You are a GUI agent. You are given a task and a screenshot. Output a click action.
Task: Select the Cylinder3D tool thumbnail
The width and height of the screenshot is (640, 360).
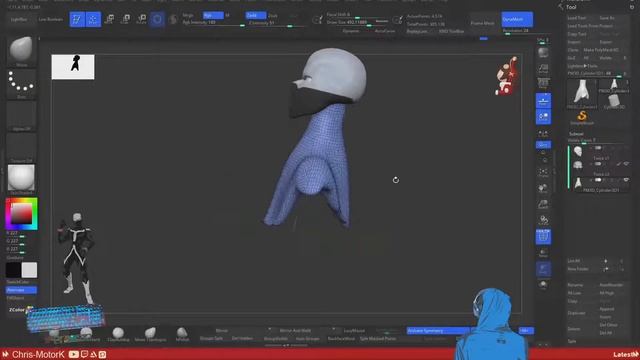click(614, 101)
